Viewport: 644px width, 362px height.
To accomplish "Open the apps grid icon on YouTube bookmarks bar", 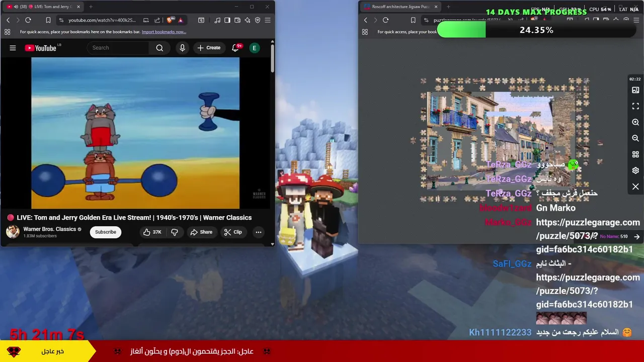I will [7, 32].
